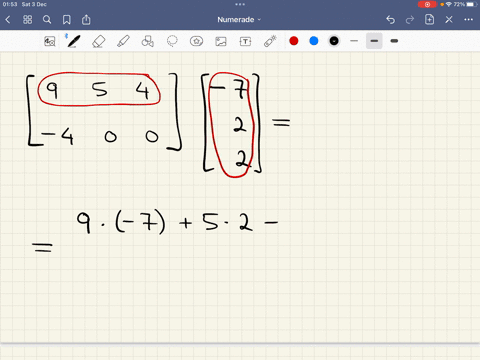Open the three-dot more options menu
The image size is (480, 360).
click(x=468, y=20)
